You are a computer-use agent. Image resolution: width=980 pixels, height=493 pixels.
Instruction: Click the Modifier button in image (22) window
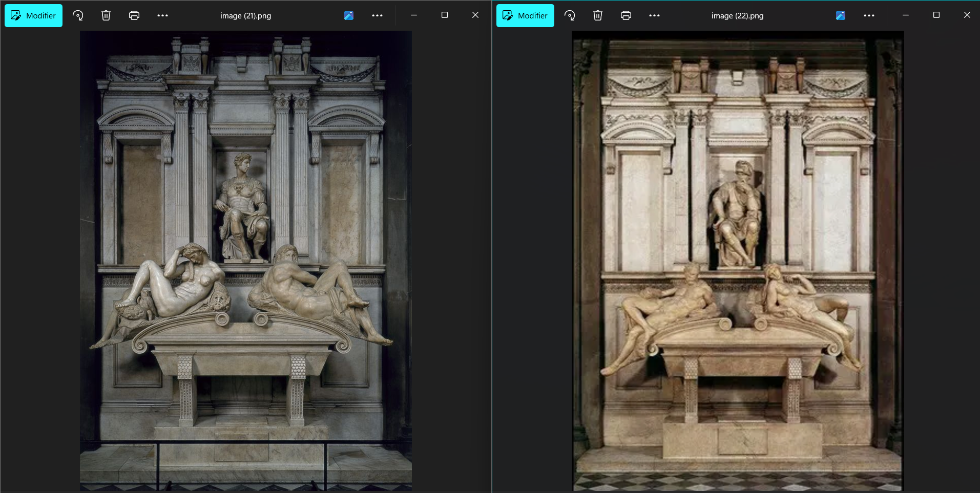pos(525,15)
